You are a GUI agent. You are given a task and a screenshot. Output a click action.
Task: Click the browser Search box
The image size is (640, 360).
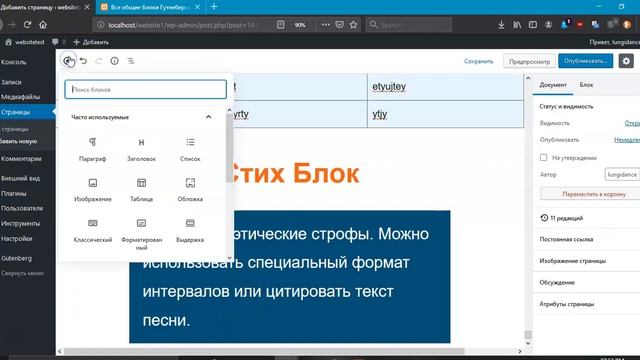point(409,25)
